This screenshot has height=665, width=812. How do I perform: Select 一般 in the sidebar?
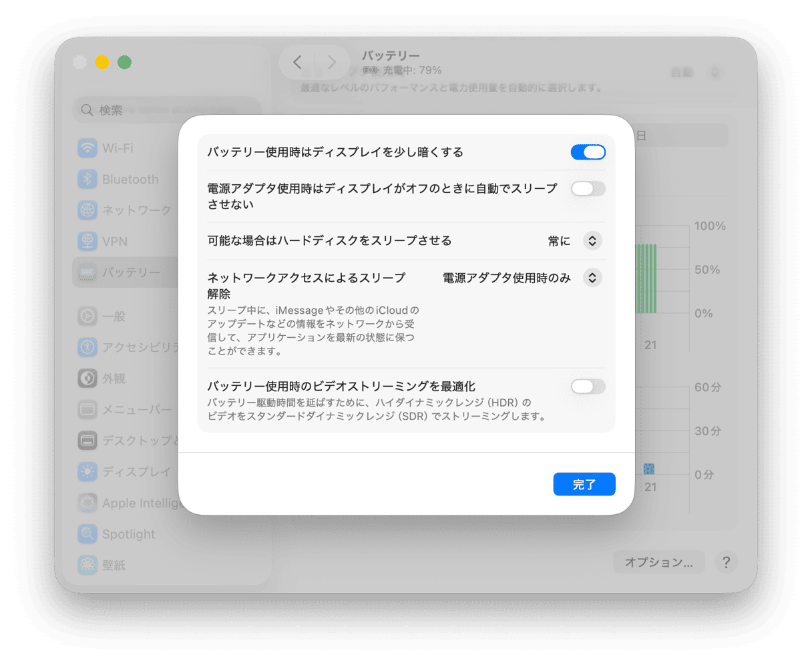114,316
